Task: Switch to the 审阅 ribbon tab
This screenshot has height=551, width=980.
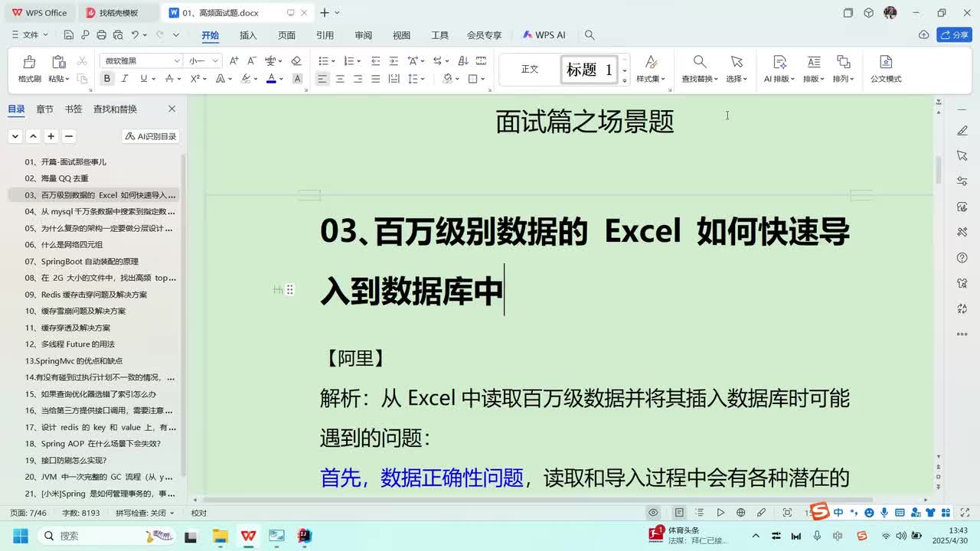Action: (x=363, y=35)
